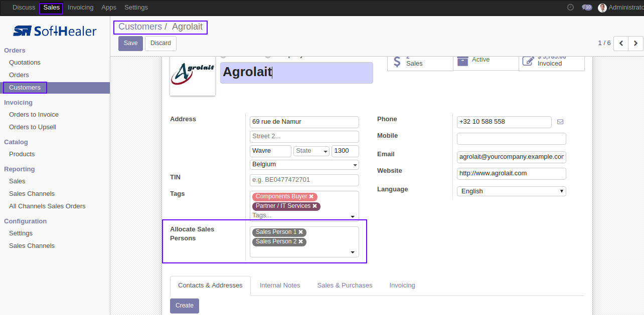Screen dimensions: 644x315
Task: Go to the previous record arrow
Action: (x=621, y=43)
